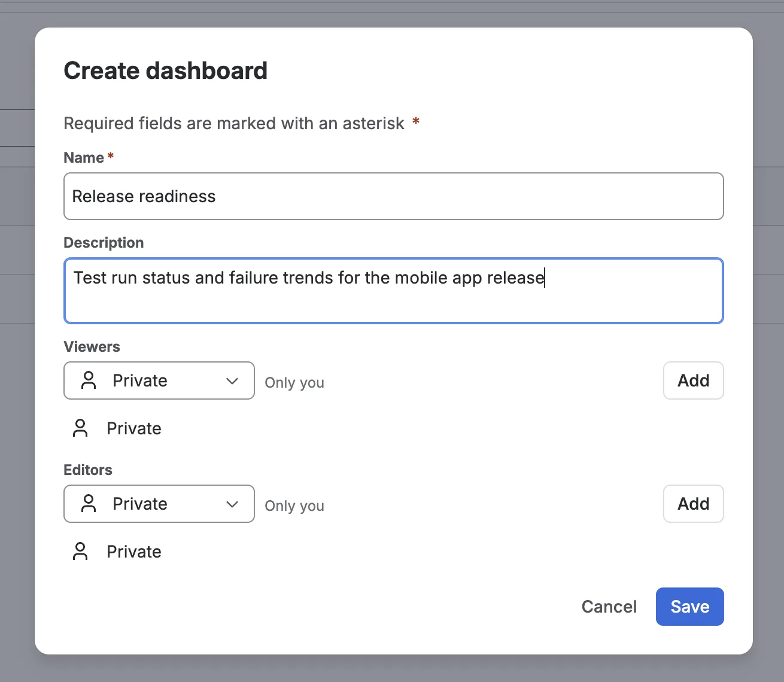This screenshot has width=784, height=682.
Task: Open the Viewers Private dropdown
Action: pos(159,380)
